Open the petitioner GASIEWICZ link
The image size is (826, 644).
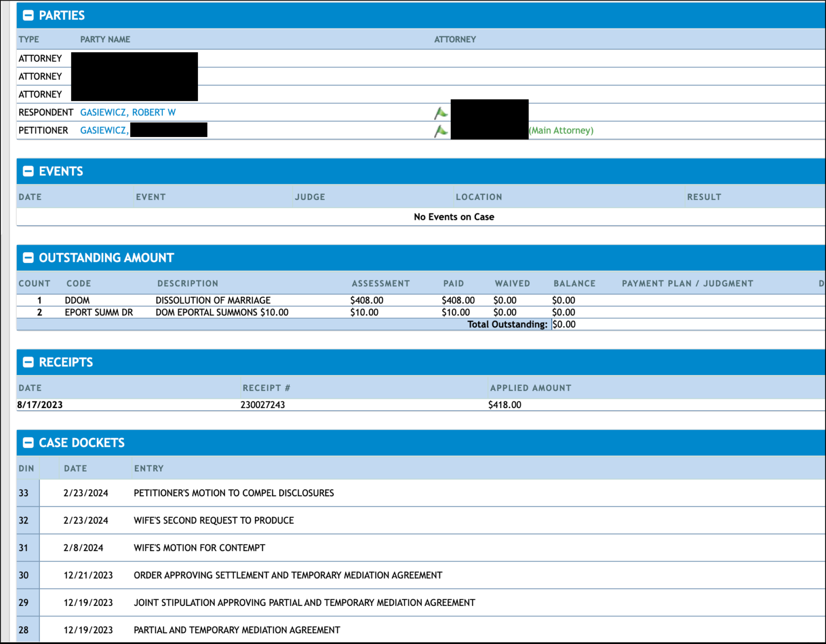104,130
